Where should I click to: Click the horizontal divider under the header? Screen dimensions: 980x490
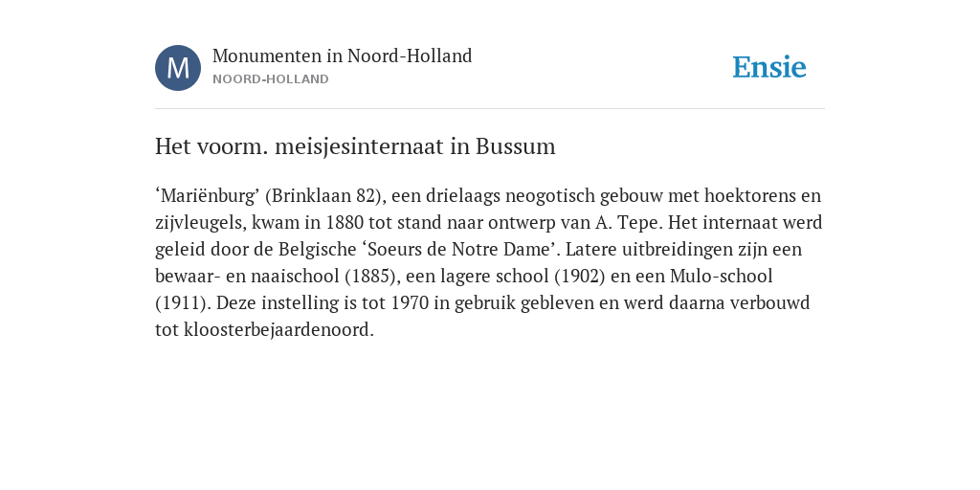[490, 109]
